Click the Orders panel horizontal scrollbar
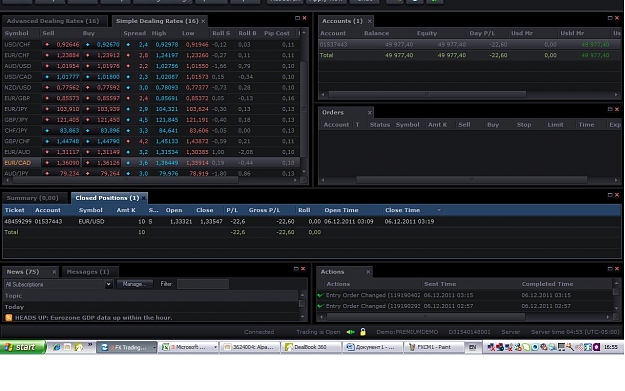Viewport: 625px width, 391px height. pos(471,180)
